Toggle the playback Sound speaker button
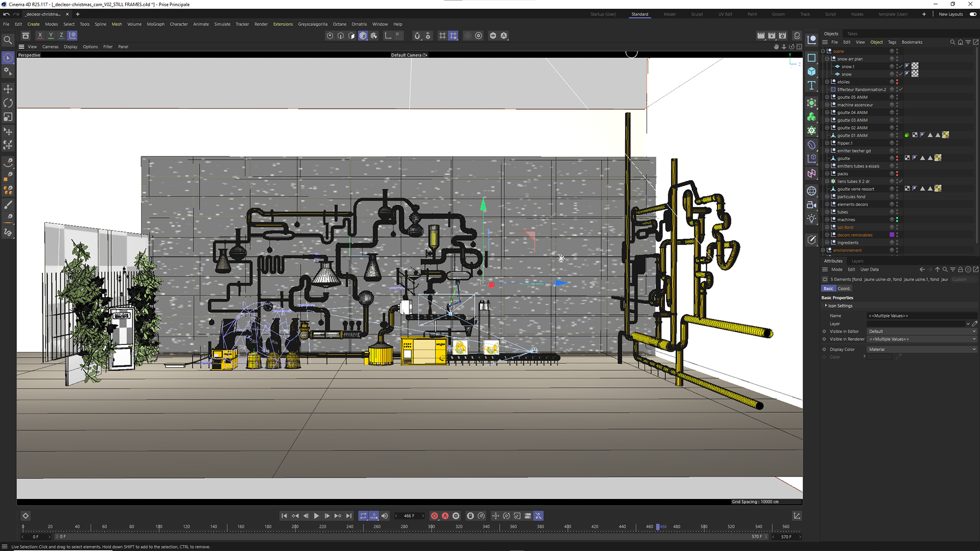Image resolution: width=980 pixels, height=551 pixels. coord(385,516)
